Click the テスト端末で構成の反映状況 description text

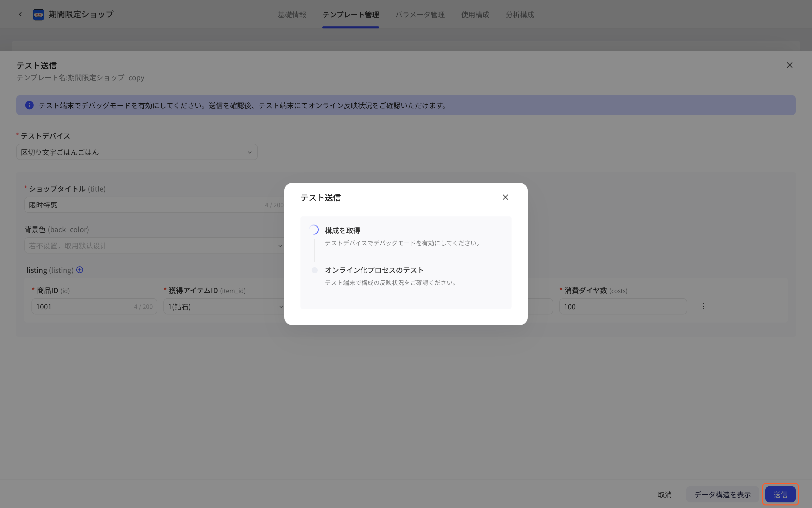[391, 282]
